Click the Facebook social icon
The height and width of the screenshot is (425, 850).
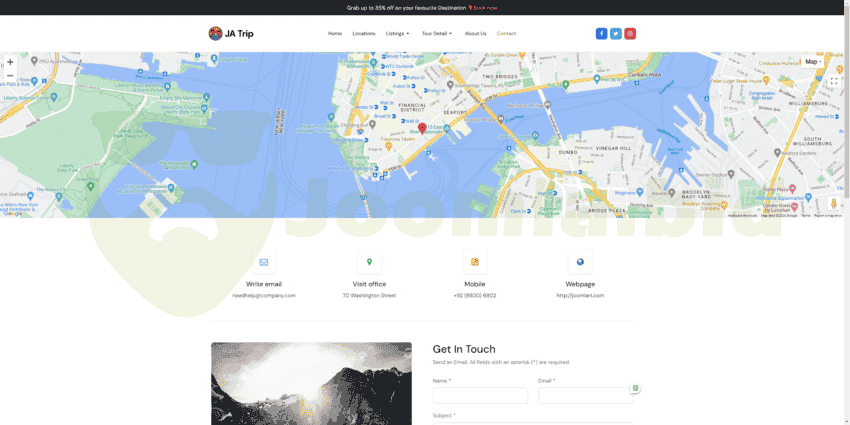click(x=601, y=33)
